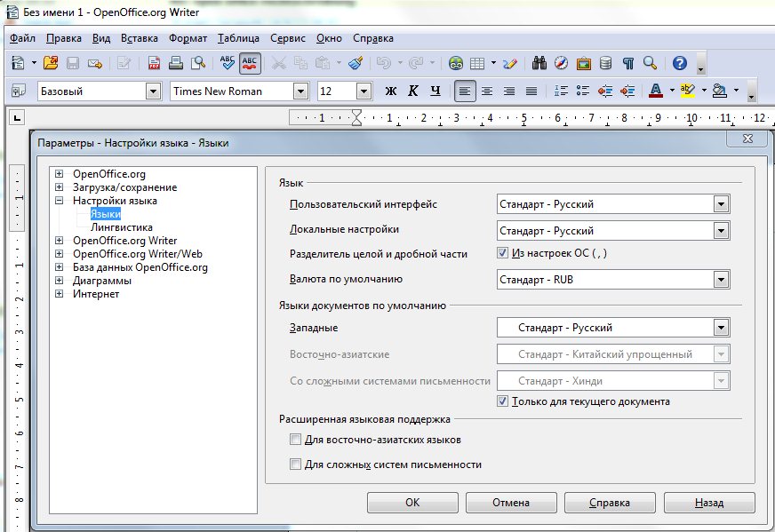Click the highlighting color icon
The image size is (775, 532).
point(688,91)
